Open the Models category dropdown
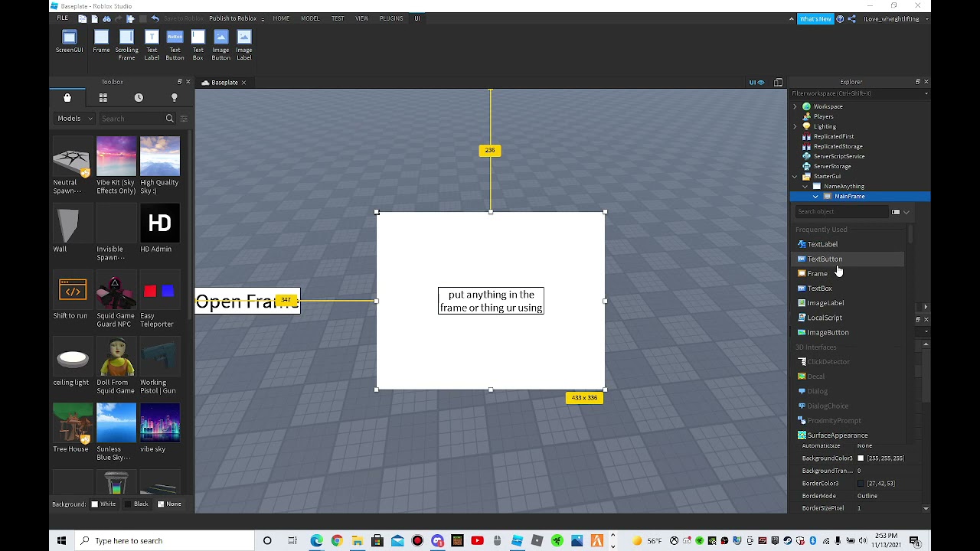Viewport: 980px width, 551px height. pos(74,119)
